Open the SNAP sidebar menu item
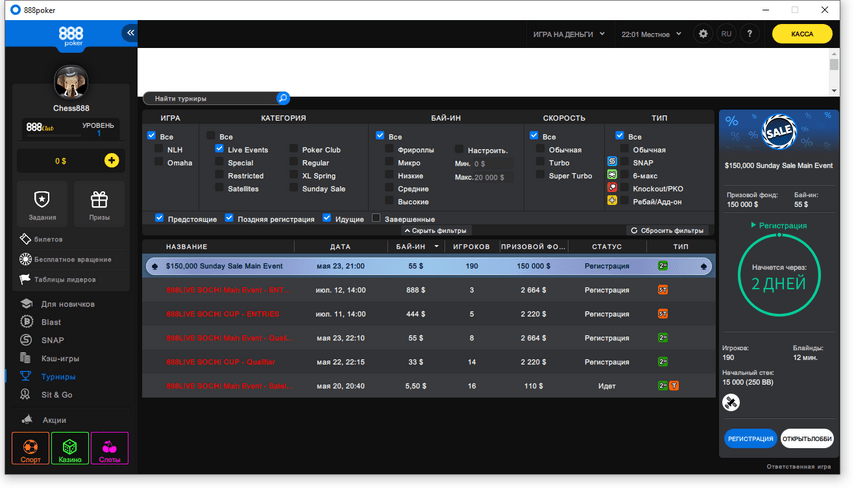Screen dimensions: 854x489 [52, 340]
